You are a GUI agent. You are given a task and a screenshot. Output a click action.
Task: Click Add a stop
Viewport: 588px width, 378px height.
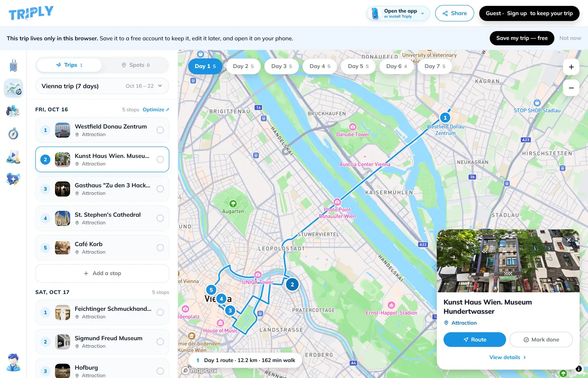(x=102, y=273)
